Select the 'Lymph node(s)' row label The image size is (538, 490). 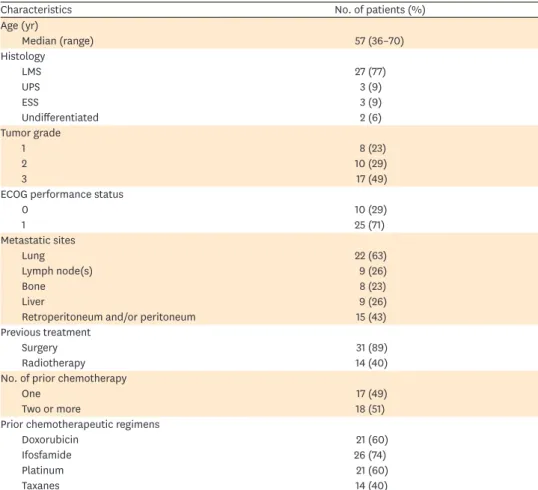pyautogui.click(x=57, y=271)
